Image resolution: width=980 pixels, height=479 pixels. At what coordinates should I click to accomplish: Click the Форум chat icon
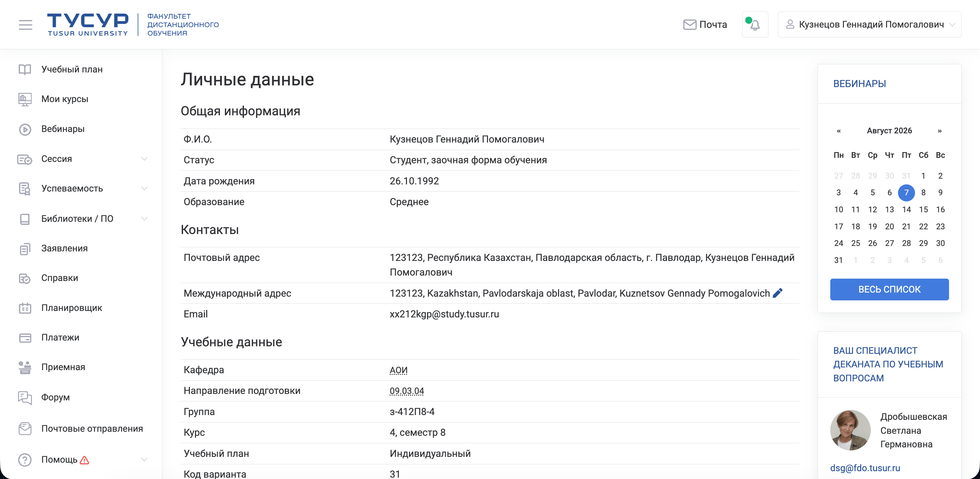(x=25, y=398)
